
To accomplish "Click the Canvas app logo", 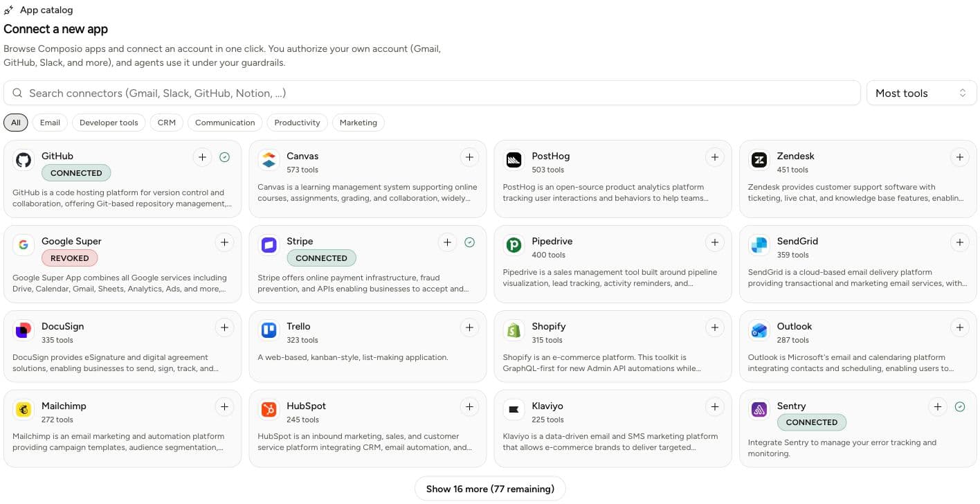I will point(269,161).
